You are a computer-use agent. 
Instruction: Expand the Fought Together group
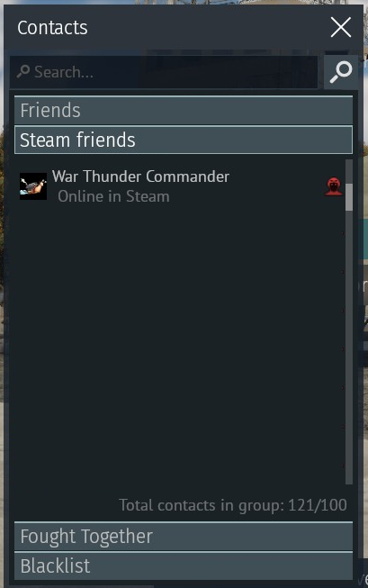(x=184, y=537)
